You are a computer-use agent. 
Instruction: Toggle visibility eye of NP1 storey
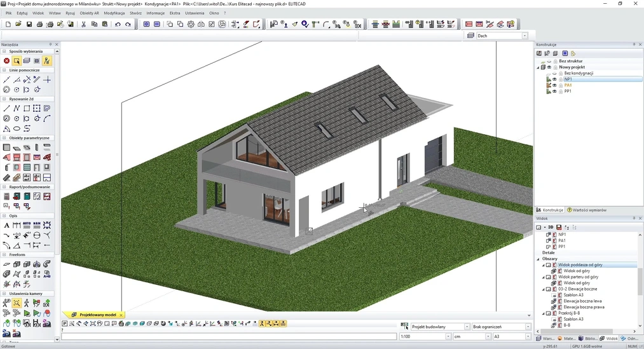[x=554, y=79]
